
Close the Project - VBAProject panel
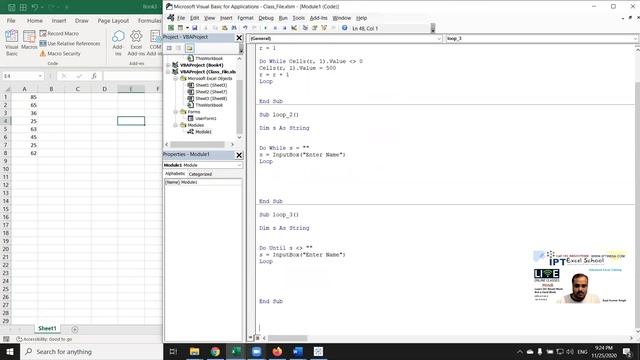(239, 38)
